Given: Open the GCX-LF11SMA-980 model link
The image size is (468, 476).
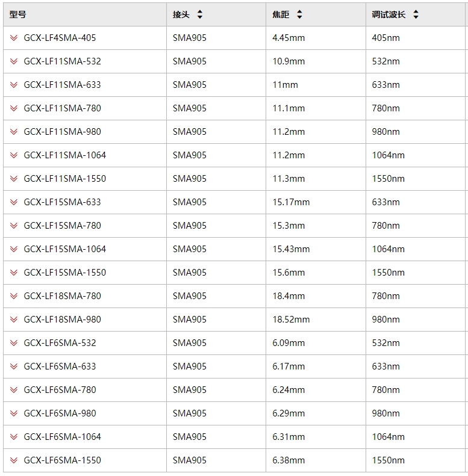Looking at the screenshot, I should [62, 132].
